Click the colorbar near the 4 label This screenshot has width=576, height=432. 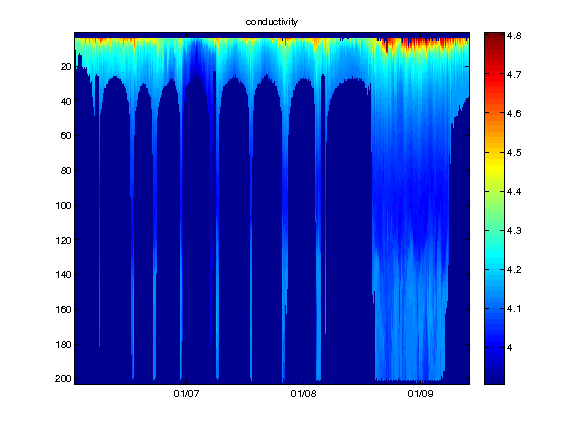click(x=494, y=348)
